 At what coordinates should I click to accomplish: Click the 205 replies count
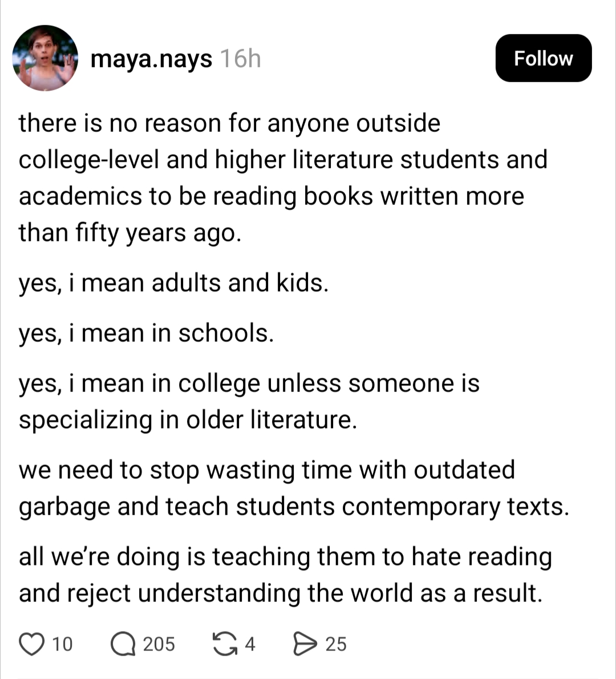[159, 644]
